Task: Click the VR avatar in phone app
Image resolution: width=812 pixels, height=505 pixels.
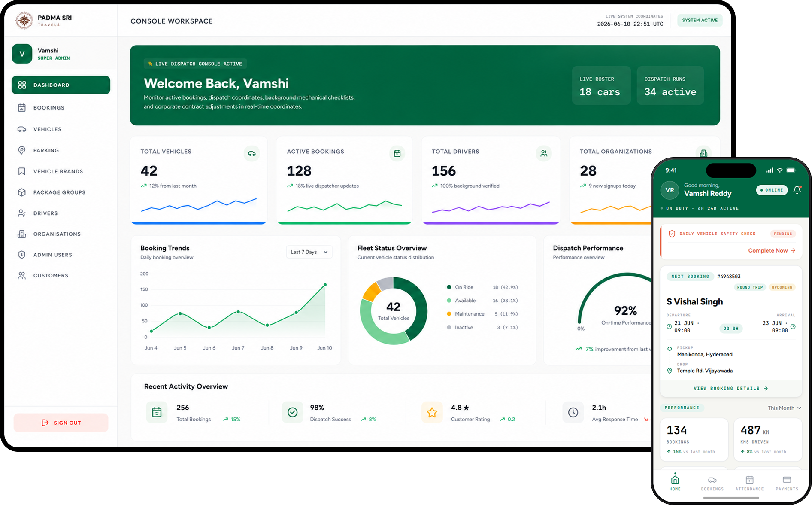Action: 670,190
